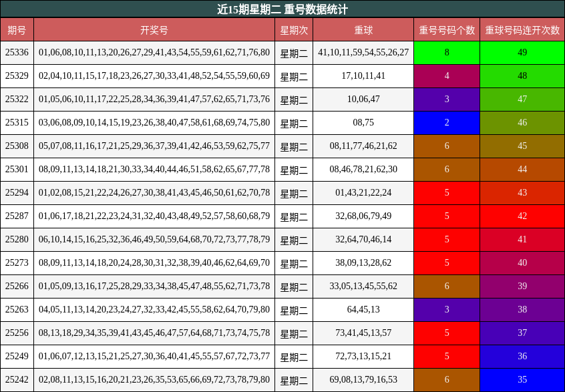565x392 pixels.
Task: Click the 重球 column header
Action: point(363,30)
